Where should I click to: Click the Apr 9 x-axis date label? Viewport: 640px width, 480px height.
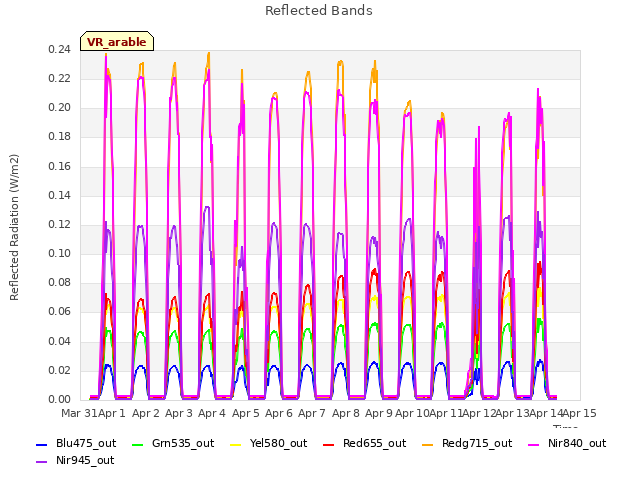pos(379,413)
